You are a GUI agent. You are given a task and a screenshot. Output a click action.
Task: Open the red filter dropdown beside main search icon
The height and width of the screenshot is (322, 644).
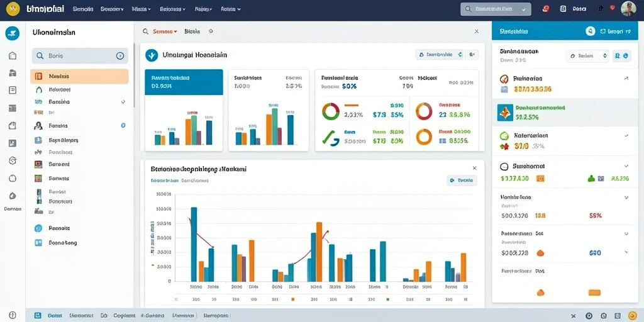[165, 31]
